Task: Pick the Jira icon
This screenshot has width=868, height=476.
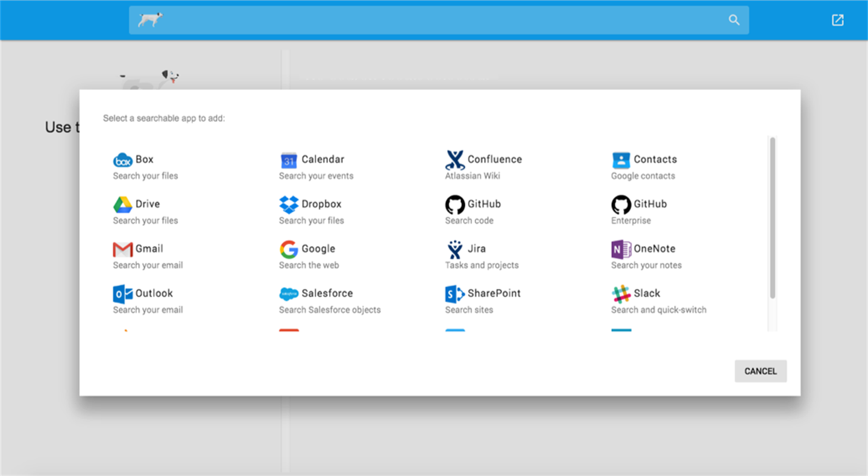Action: [455, 249]
